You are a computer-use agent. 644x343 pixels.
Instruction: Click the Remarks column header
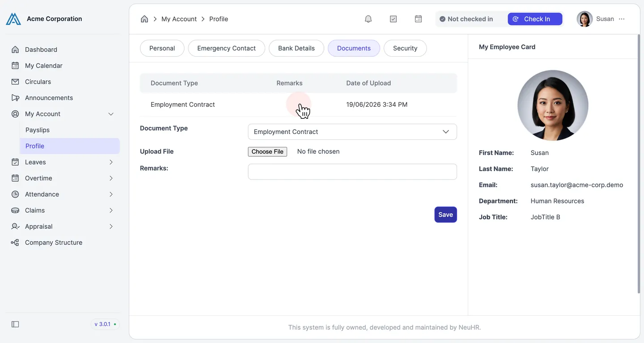(x=289, y=83)
